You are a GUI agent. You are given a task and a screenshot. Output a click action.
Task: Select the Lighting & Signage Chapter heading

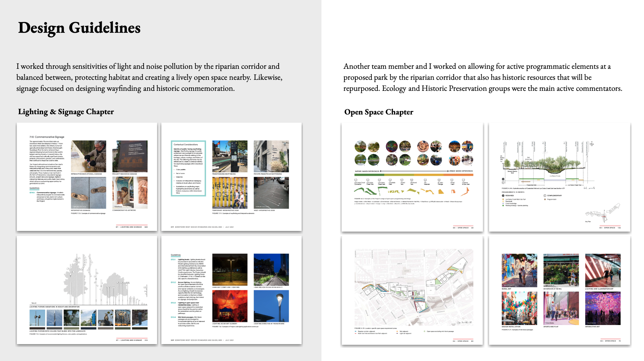(x=66, y=112)
